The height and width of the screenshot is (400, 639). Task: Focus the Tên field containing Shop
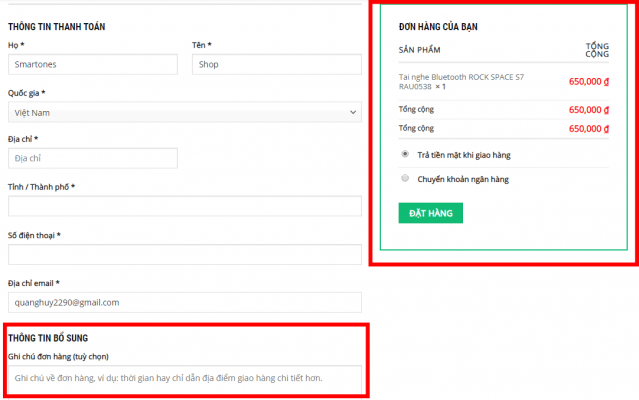(x=277, y=64)
